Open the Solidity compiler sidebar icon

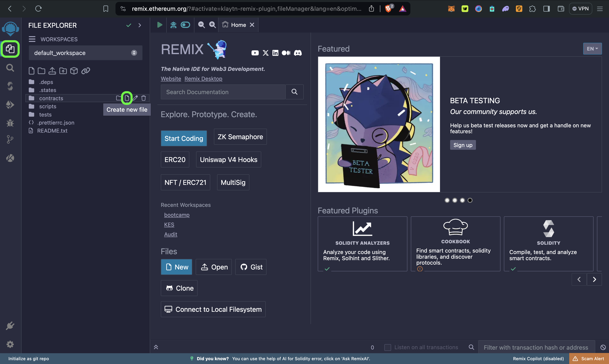pos(10,86)
